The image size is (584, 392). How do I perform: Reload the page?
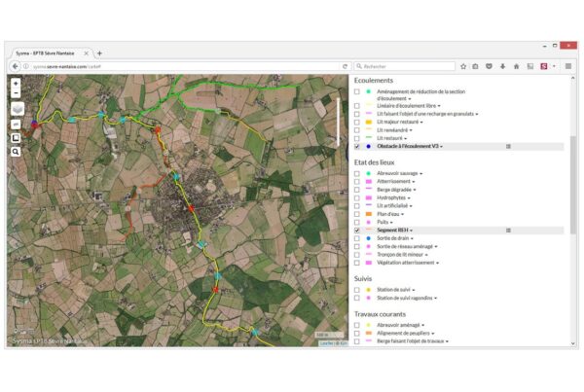(345, 66)
